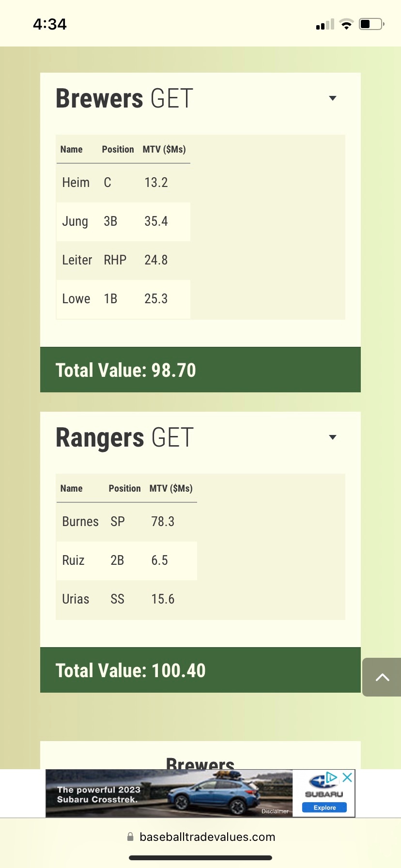
Task: Sort Rangers table by Position header
Action: click(x=124, y=489)
